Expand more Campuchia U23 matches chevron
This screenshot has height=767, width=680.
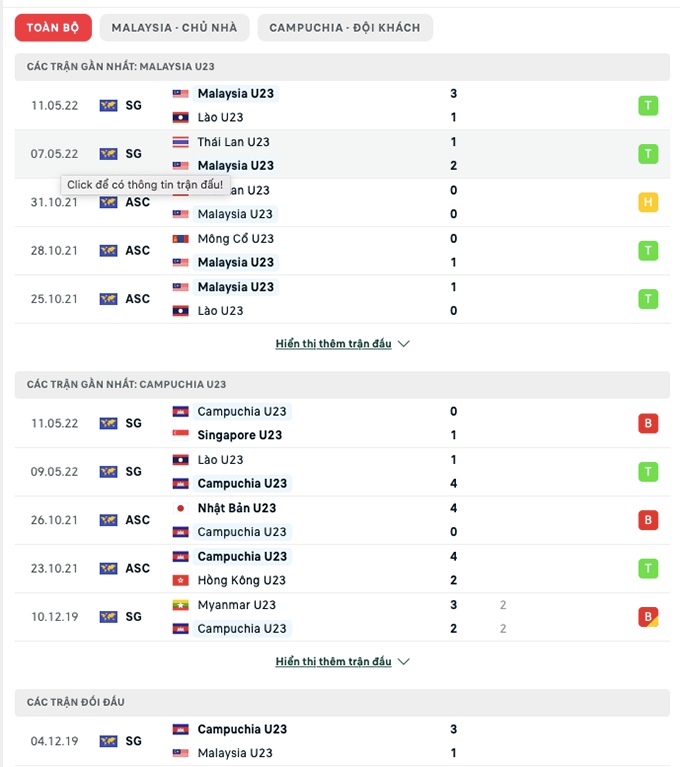[x=404, y=661]
